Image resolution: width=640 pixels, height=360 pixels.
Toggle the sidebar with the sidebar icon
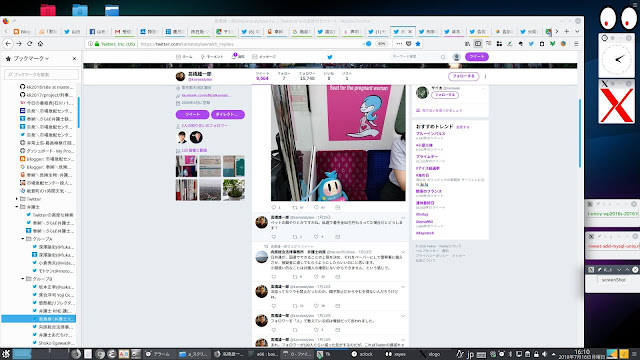478,44
